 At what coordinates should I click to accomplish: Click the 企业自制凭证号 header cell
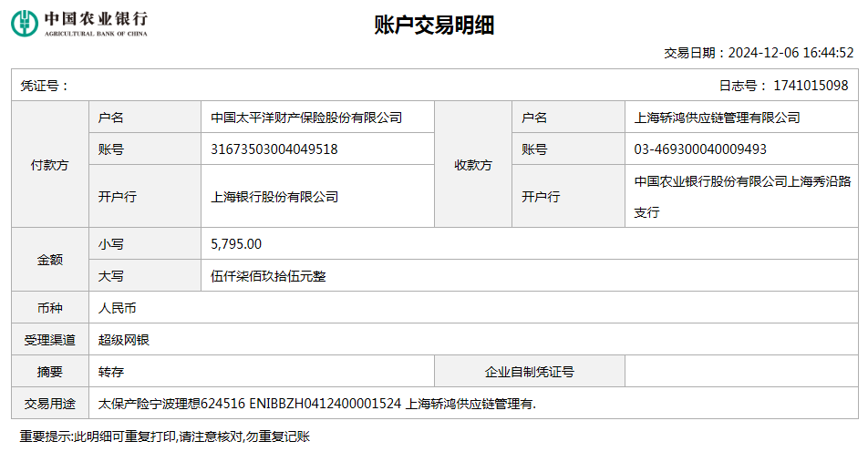(x=529, y=372)
